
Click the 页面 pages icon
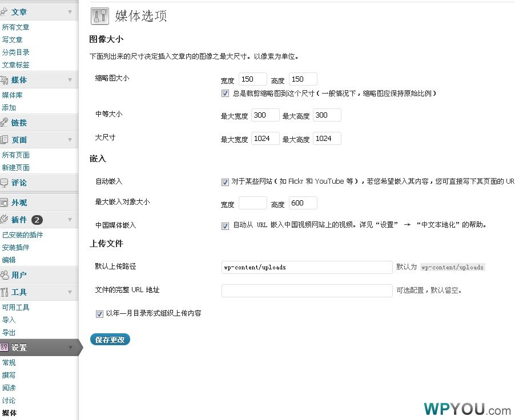point(4,140)
